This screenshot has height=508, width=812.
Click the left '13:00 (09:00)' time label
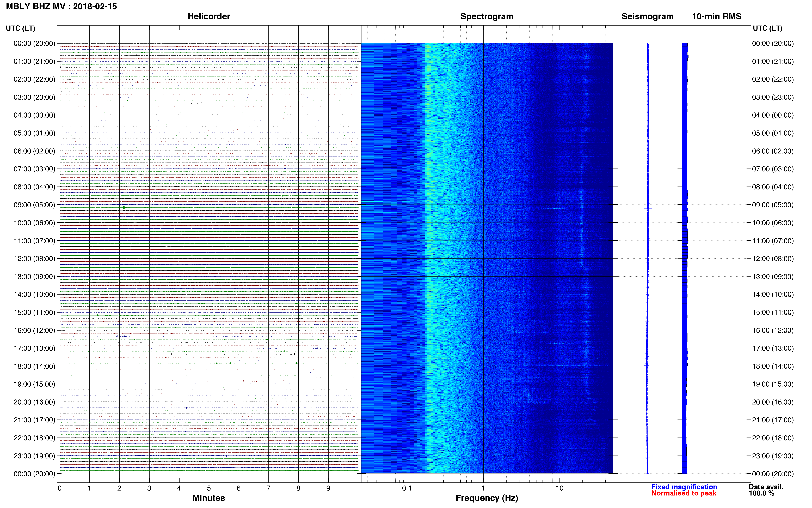(34, 277)
